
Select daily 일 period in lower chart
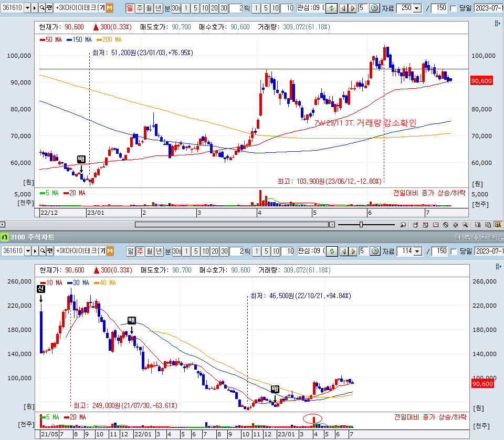[x=131, y=251]
